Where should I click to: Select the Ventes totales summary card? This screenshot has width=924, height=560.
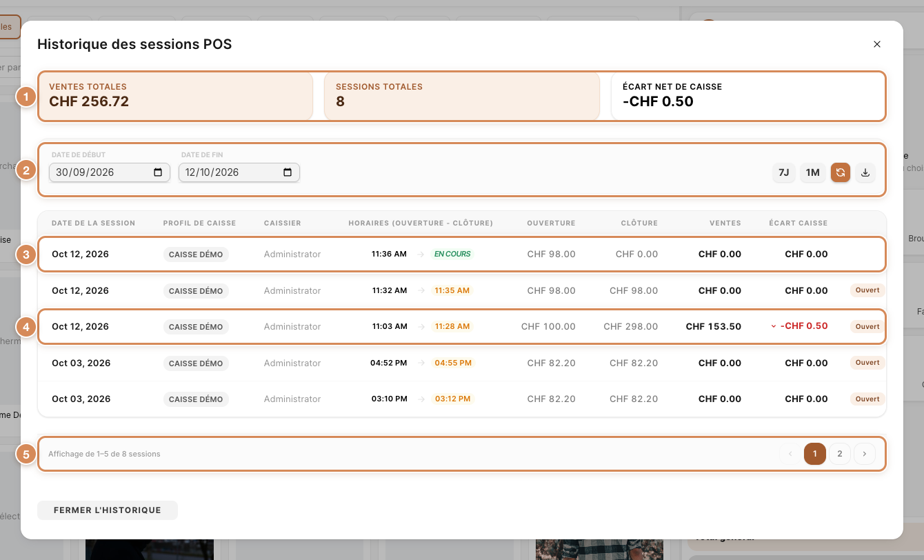point(175,96)
